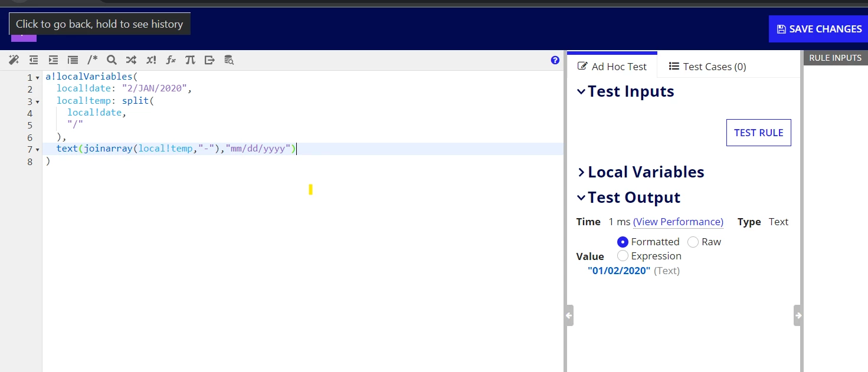Viewport: 868px width, 372px height.
Task: Open the RULE INPUTS panel tab
Action: 836,58
